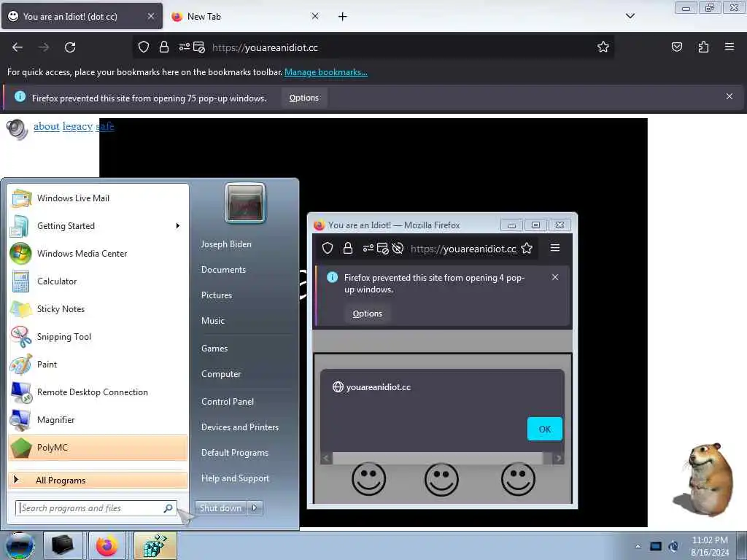
Task: Launch Paint from Start menu
Action: point(98,365)
